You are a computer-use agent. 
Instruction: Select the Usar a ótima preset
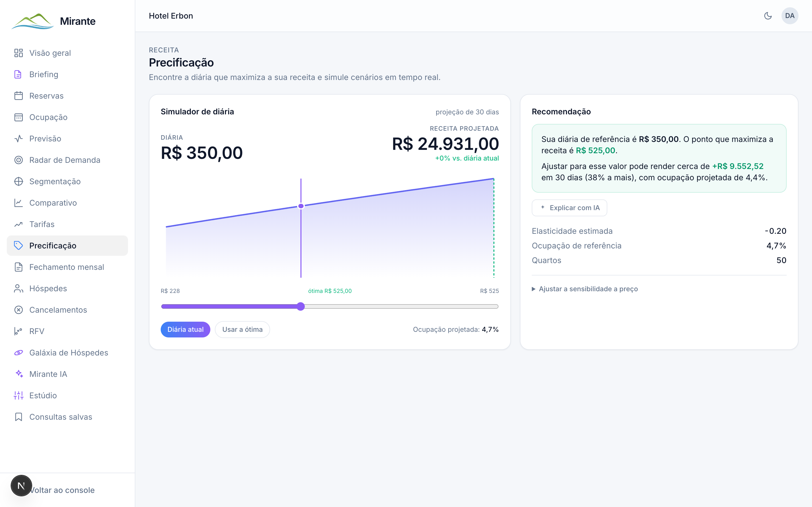(242, 330)
